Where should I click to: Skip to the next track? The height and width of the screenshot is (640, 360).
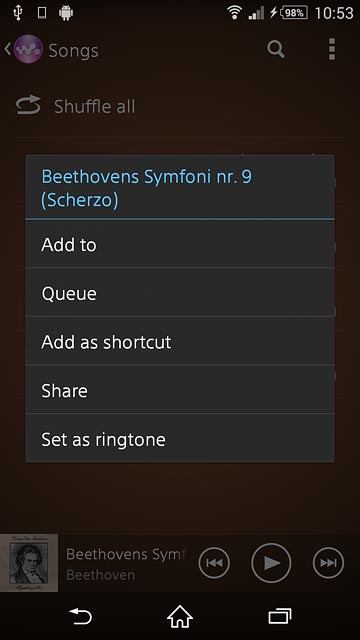[x=328, y=563]
